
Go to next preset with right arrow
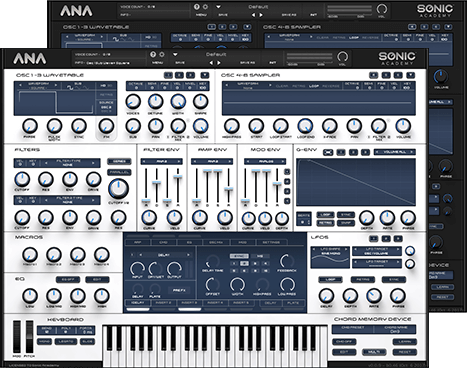click(219, 62)
